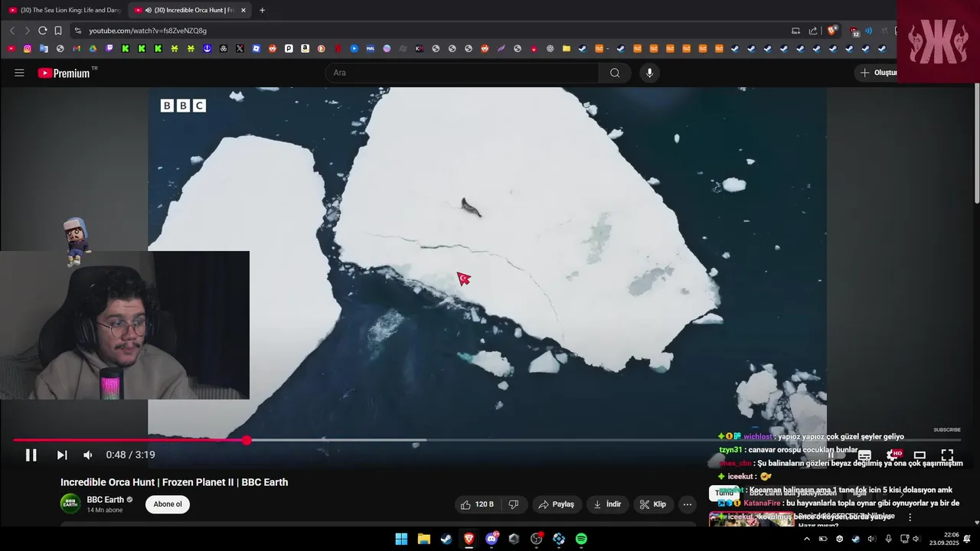Click the Paylaş share button
Image resolution: width=980 pixels, height=551 pixels.
[557, 504]
